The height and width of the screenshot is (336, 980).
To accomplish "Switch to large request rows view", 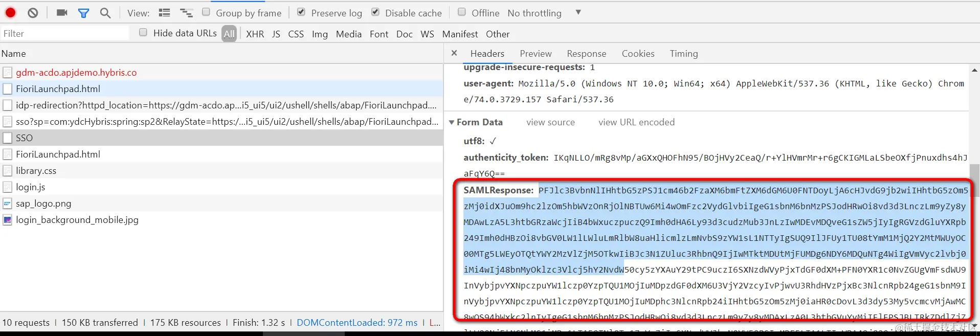I will (164, 13).
